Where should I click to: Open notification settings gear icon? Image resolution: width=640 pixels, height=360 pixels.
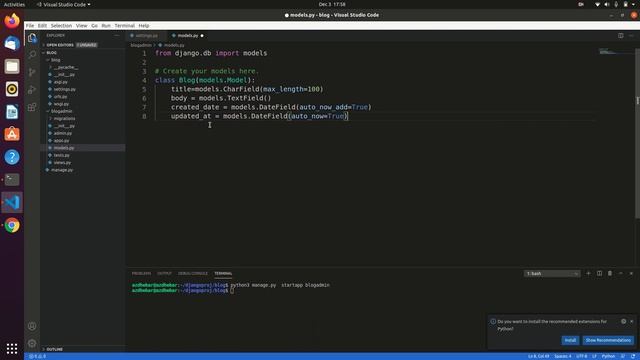[x=623, y=321]
